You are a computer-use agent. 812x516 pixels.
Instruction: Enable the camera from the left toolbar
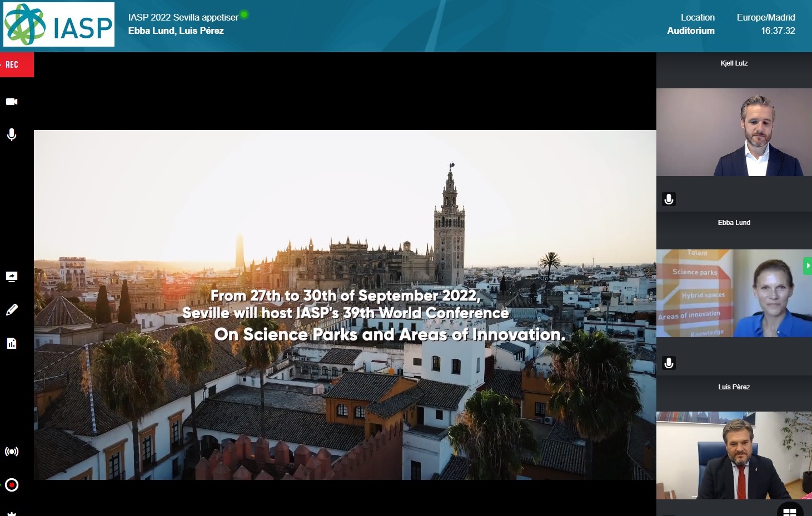(x=12, y=101)
